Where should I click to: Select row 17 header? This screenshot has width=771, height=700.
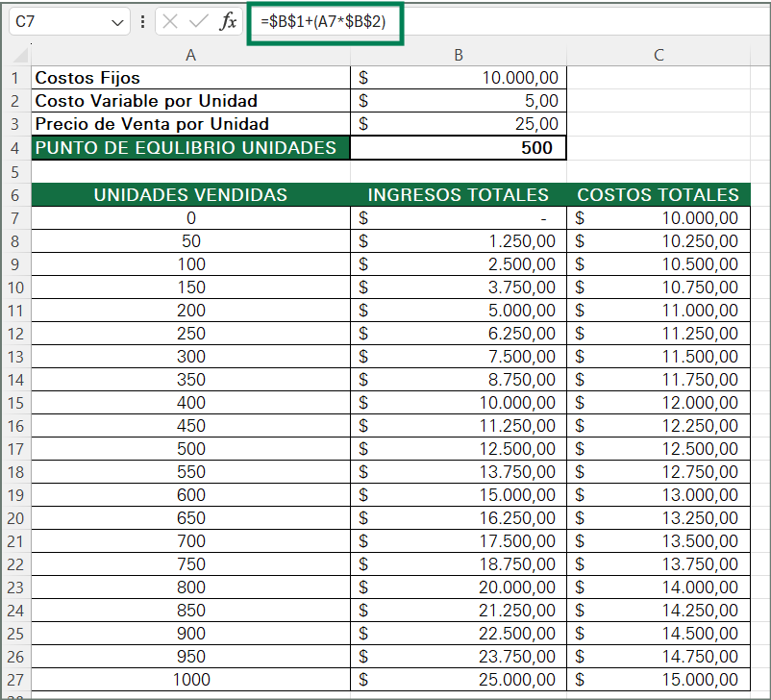pyautogui.click(x=15, y=449)
